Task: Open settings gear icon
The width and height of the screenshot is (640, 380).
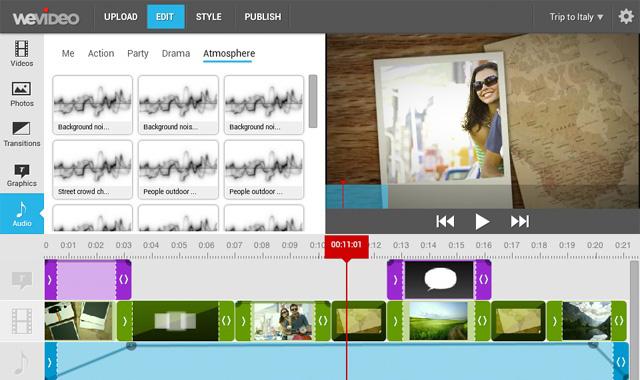Action: click(626, 17)
